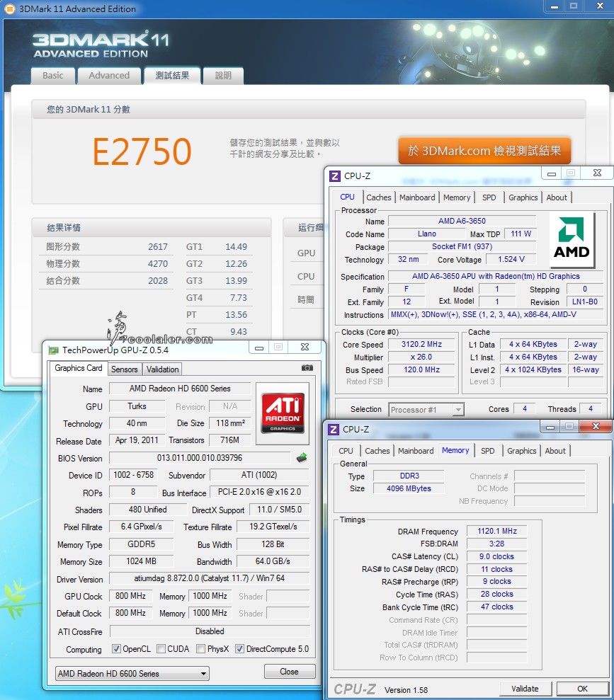
Task: Click the 图形分数 score value 2617
Action: click(x=158, y=246)
